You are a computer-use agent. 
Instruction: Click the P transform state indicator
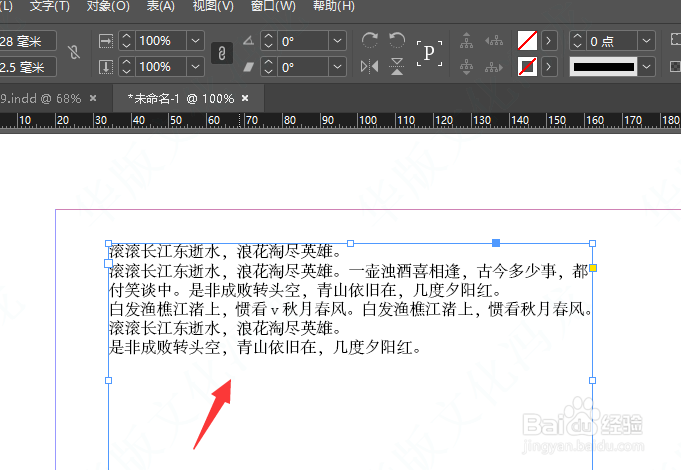(429, 53)
